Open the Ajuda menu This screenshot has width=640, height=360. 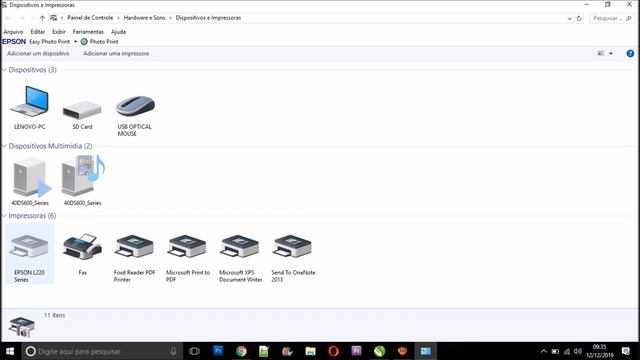(x=118, y=31)
